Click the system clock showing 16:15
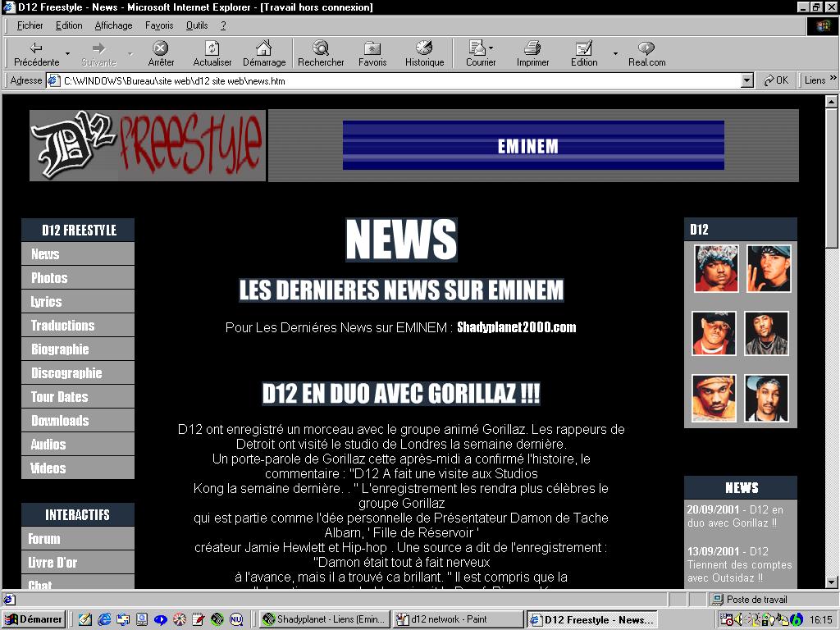The width and height of the screenshot is (840, 630). (x=820, y=619)
